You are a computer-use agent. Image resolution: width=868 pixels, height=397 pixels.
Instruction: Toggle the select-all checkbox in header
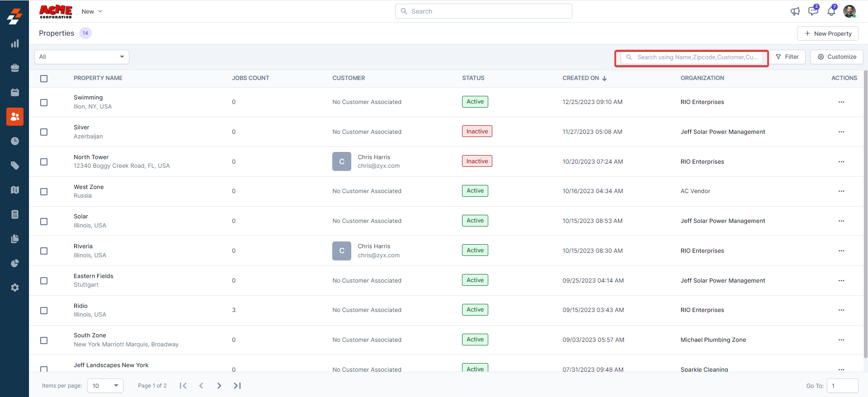pyautogui.click(x=44, y=79)
